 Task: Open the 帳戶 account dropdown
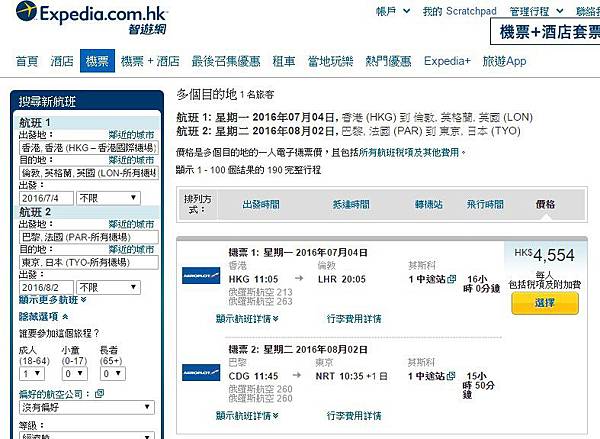393,11
